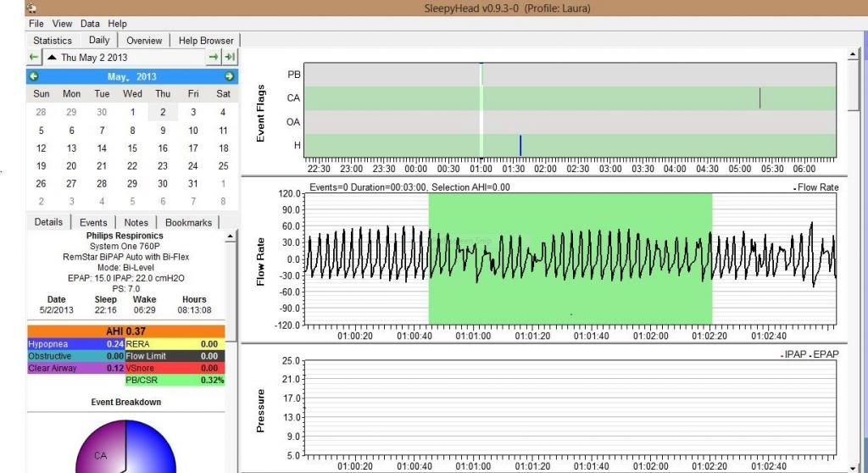868x473 pixels.
Task: Select May 15 in the calendar
Action: click(x=132, y=148)
